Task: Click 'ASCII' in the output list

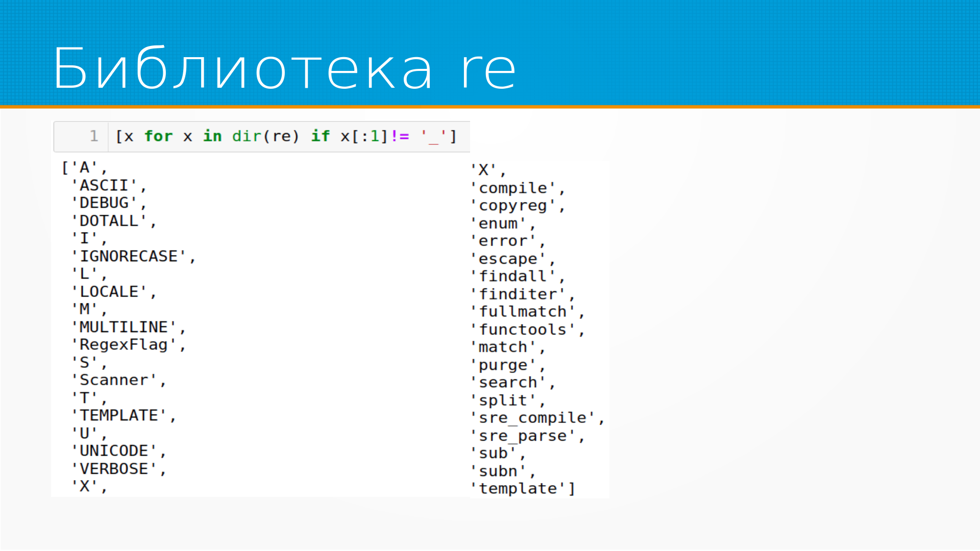Action: pyautogui.click(x=104, y=185)
